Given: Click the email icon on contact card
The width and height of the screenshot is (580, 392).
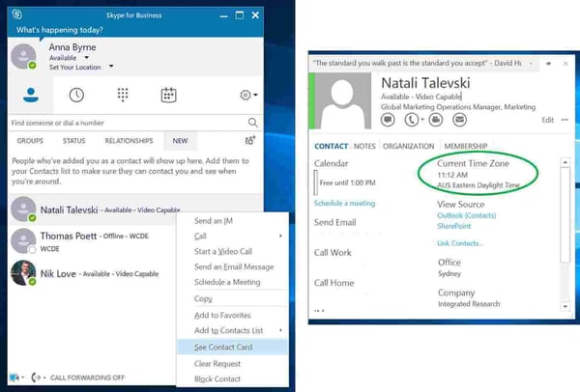Looking at the screenshot, I should (458, 121).
